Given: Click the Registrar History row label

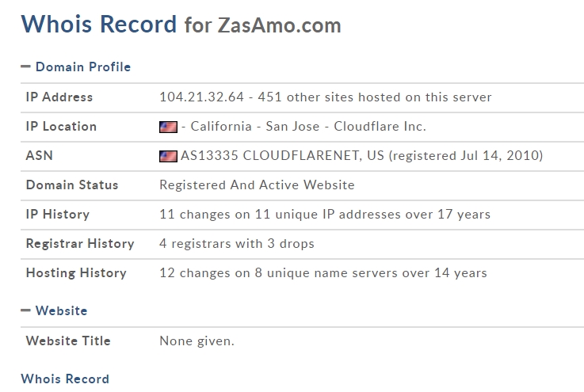Looking at the screenshot, I should coord(80,244).
